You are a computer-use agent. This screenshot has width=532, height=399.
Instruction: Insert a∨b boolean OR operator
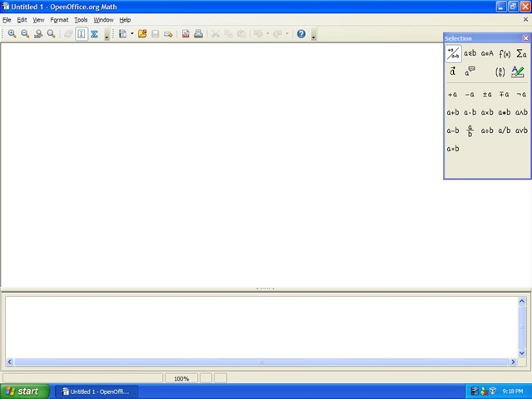tap(521, 131)
